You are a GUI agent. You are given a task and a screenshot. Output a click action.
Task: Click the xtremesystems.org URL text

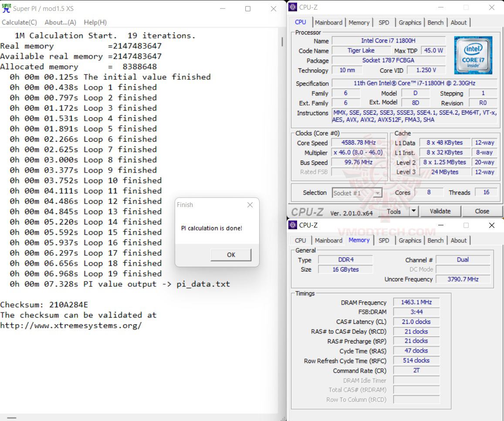point(71,326)
